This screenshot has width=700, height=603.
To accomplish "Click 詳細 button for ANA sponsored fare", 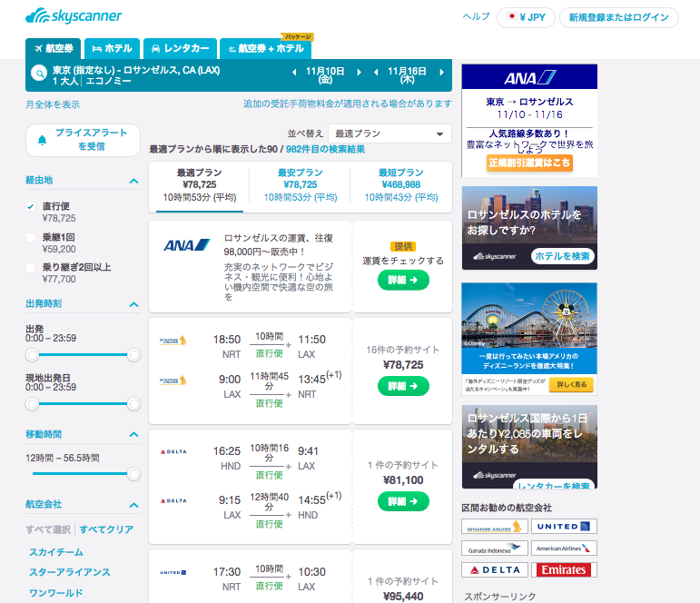I will pos(403,280).
